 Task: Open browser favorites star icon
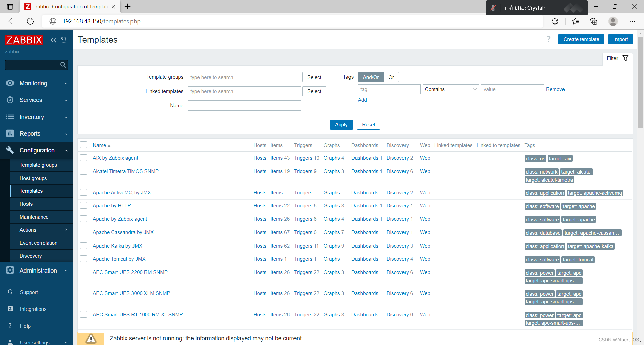click(x=575, y=21)
